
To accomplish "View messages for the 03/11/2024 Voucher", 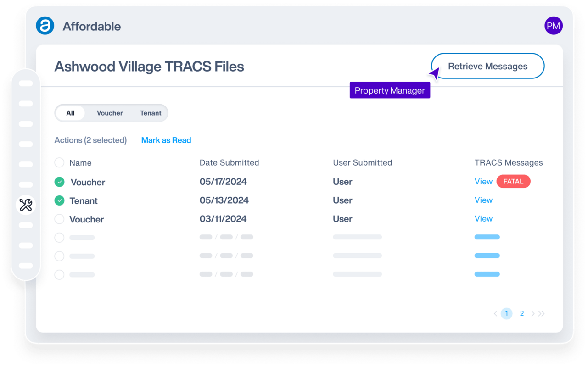I will [483, 219].
